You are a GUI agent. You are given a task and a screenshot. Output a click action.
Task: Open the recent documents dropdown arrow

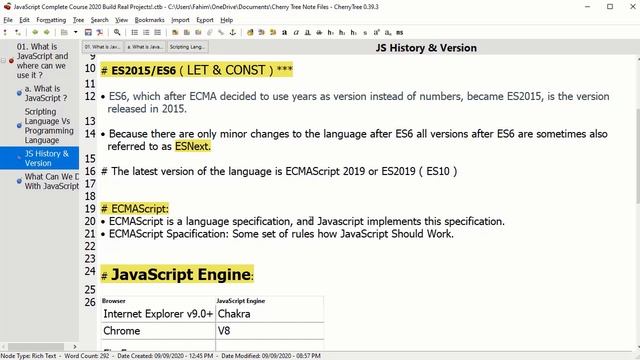[76, 32]
